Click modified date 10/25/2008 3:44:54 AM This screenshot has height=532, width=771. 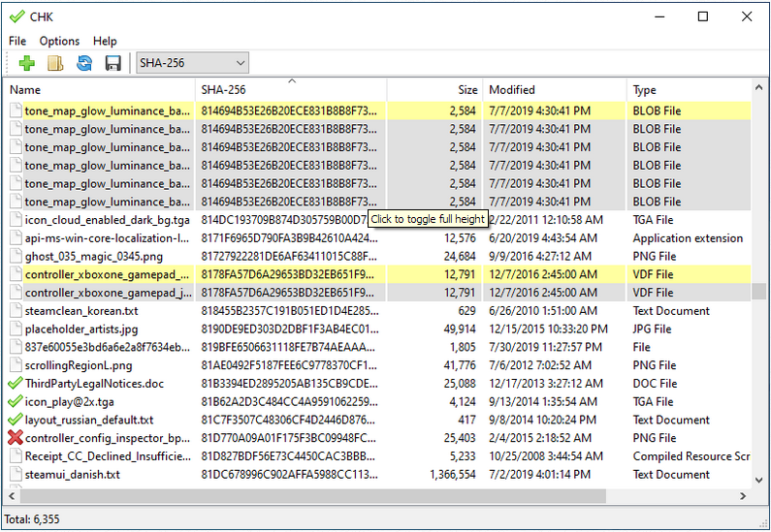[x=546, y=456]
